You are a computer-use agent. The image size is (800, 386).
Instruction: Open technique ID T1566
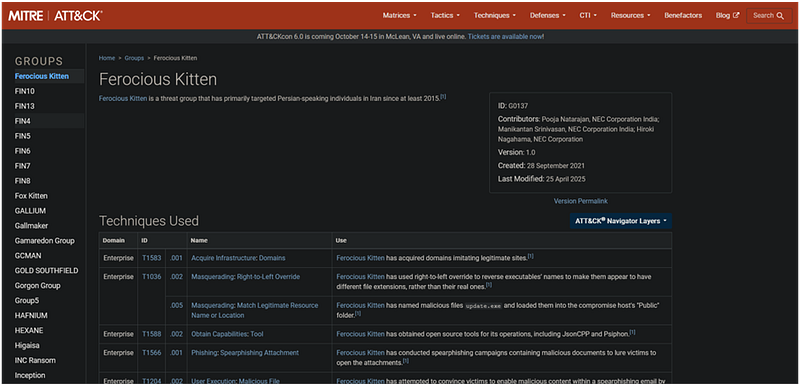click(152, 353)
